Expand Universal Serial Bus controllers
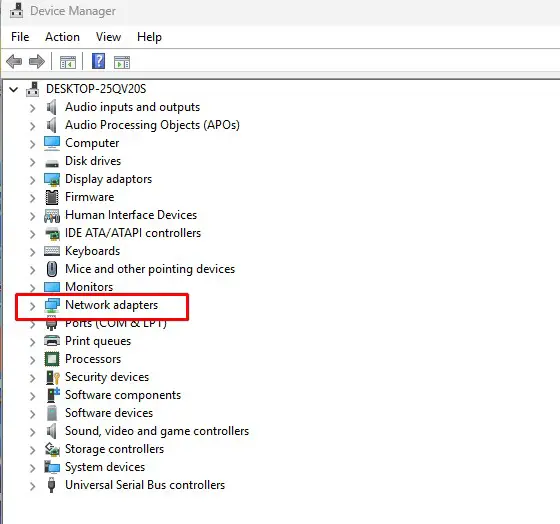 pos(32,486)
